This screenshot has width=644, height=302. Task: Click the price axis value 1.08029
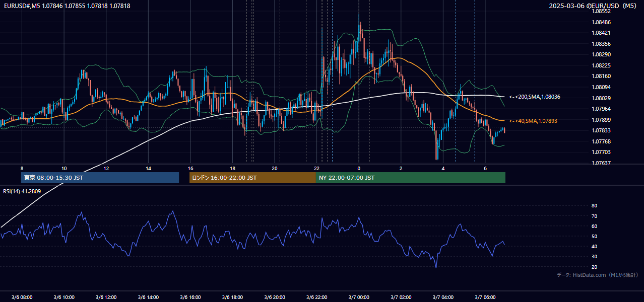tap(602, 98)
